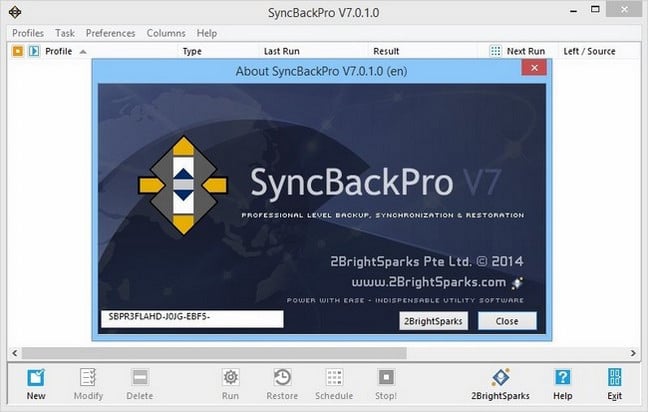The width and height of the screenshot is (648, 412).
Task: Close the About dialog with red X
Action: (534, 68)
